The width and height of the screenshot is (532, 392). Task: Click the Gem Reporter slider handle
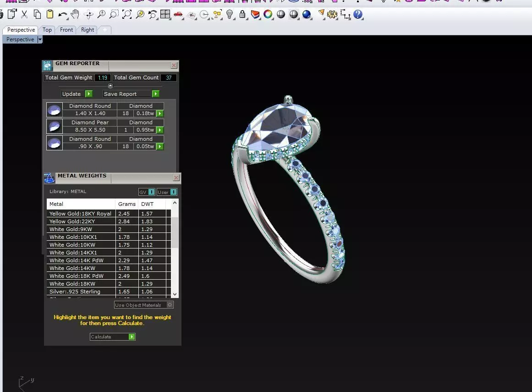pos(110,86)
